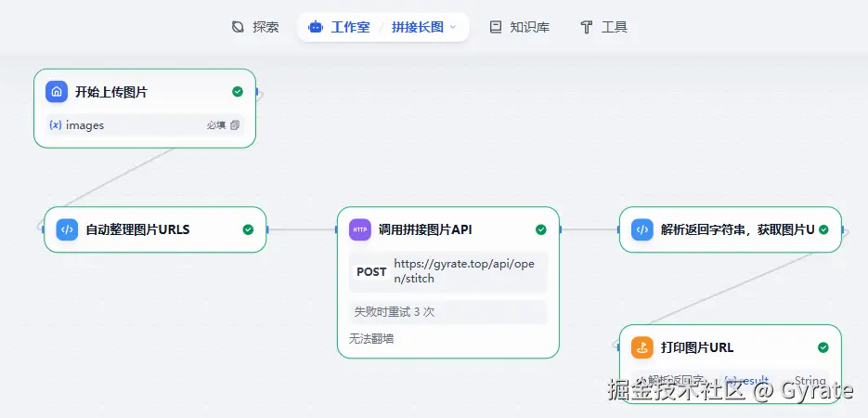Viewport: 868px width, 418px height.
Task: Click the HTTP icon of 调用拼接图片API node
Action: [x=360, y=229]
